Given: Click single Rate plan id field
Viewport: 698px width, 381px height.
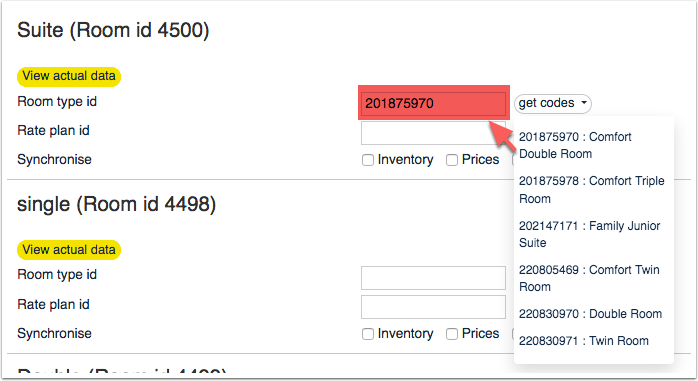Looking at the screenshot, I should (433, 307).
